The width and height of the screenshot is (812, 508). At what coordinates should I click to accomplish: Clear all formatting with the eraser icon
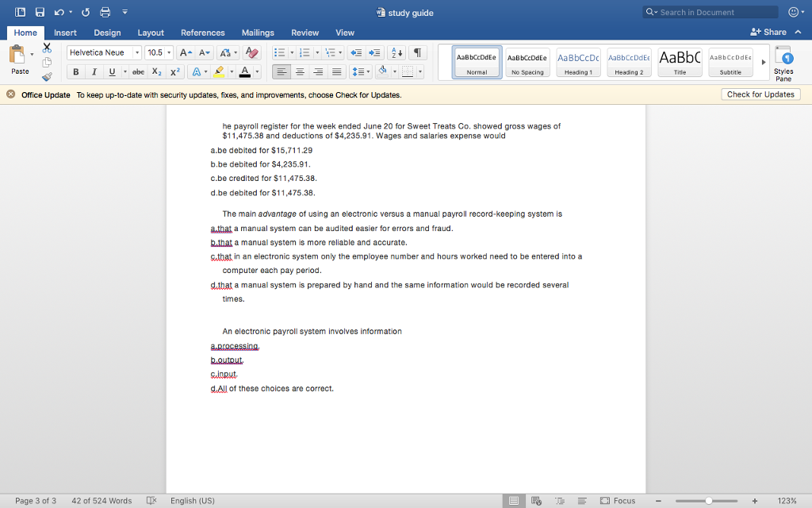click(251, 52)
